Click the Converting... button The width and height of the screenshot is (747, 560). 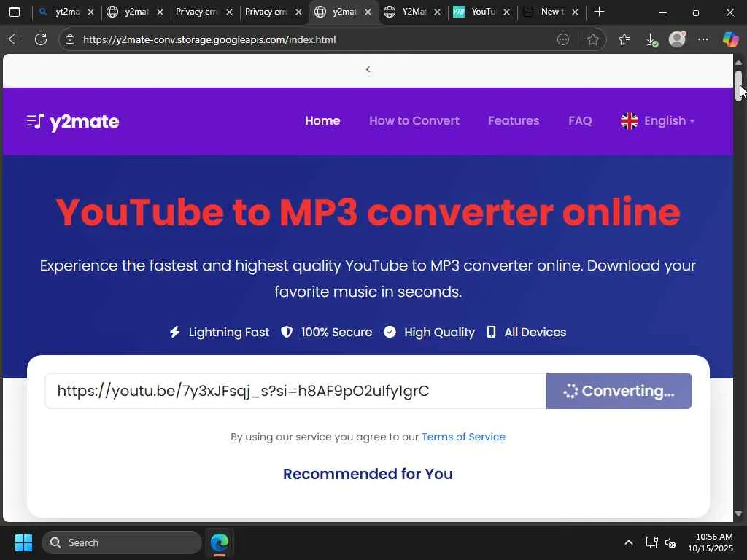click(x=619, y=391)
